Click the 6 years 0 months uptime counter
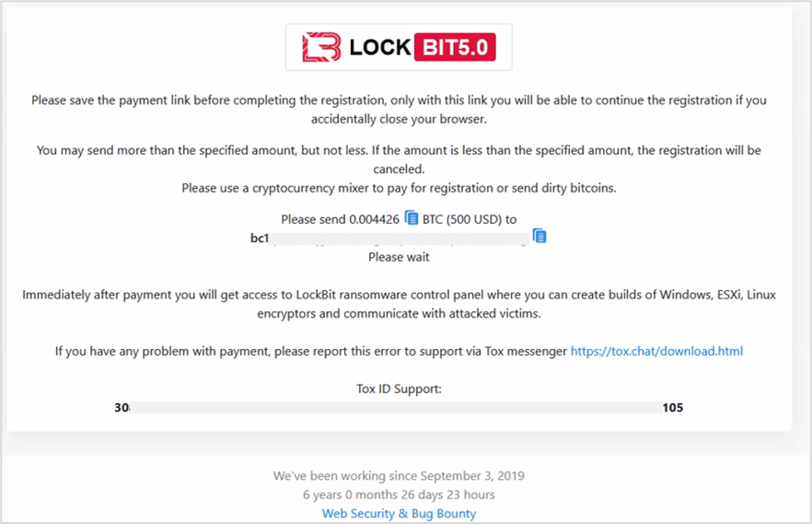The width and height of the screenshot is (812, 524). [399, 495]
